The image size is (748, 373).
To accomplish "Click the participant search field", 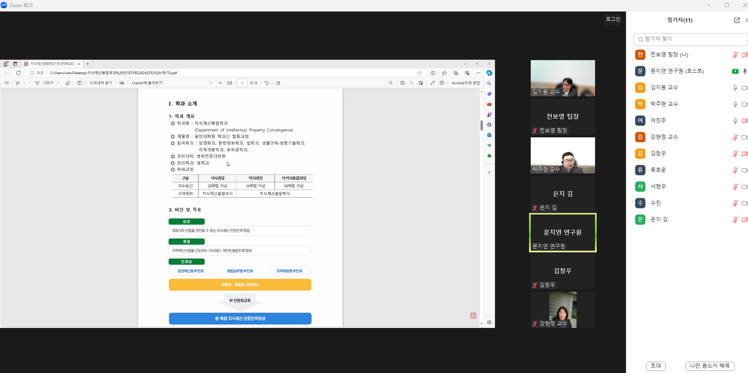I will point(690,39).
